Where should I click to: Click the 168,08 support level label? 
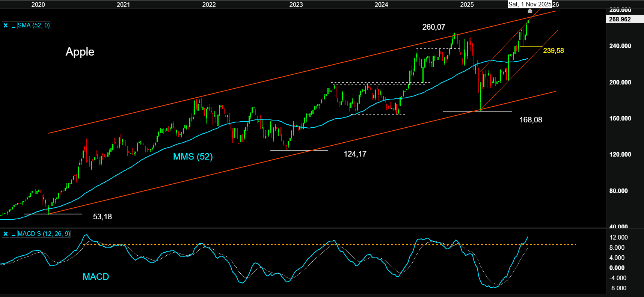(x=530, y=120)
